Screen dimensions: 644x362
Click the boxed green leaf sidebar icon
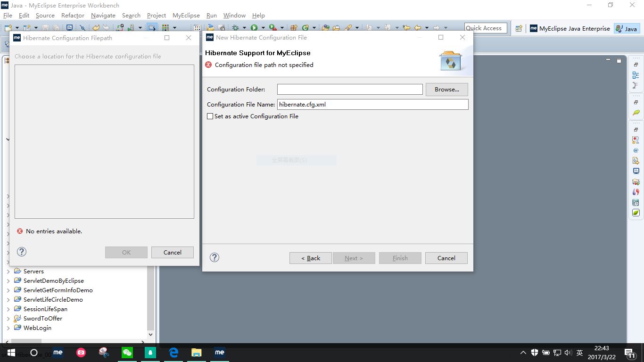pos(636,213)
